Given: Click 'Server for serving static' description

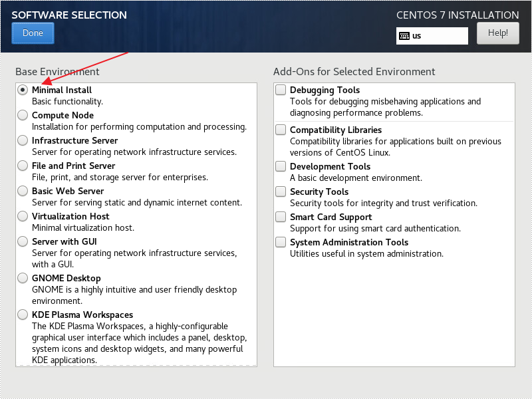Looking at the screenshot, I should [137, 203].
